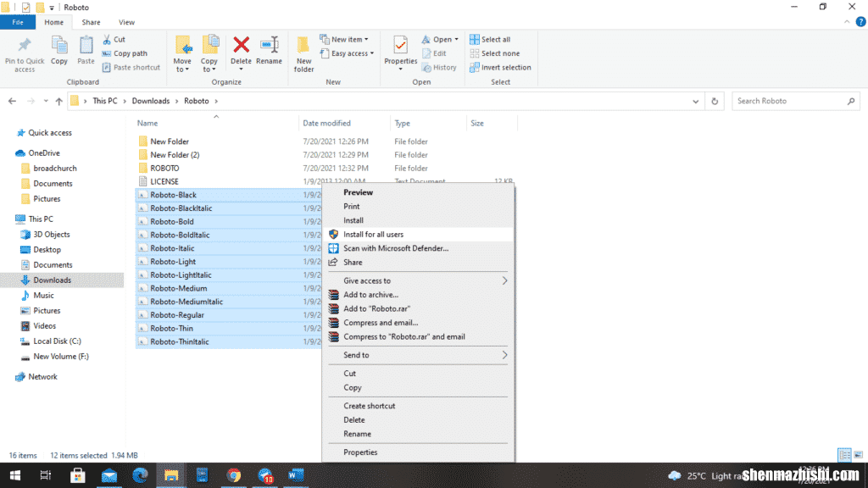Click the Back navigation arrow
Screen dimensions: 868x488
(12, 102)
